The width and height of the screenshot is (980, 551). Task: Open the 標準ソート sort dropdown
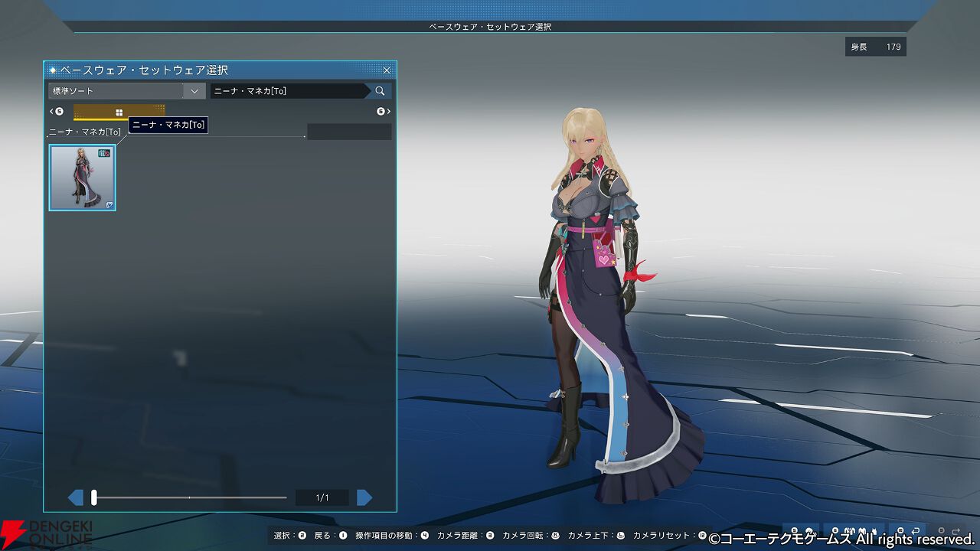pos(126,91)
